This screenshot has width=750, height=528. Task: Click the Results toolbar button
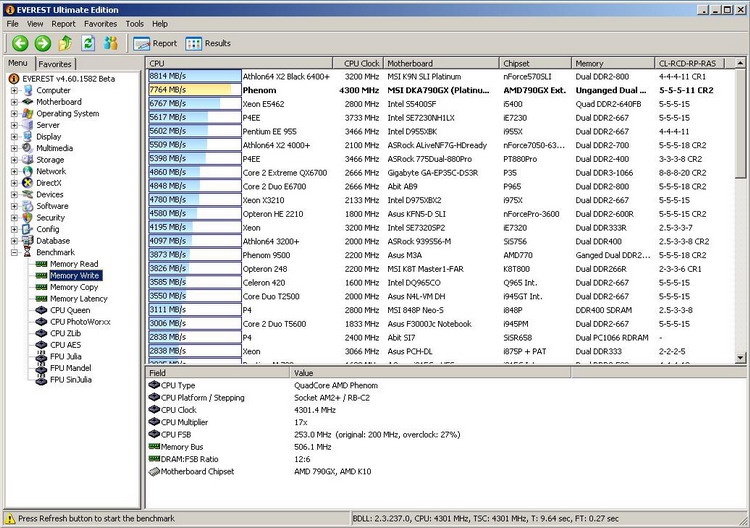208,44
